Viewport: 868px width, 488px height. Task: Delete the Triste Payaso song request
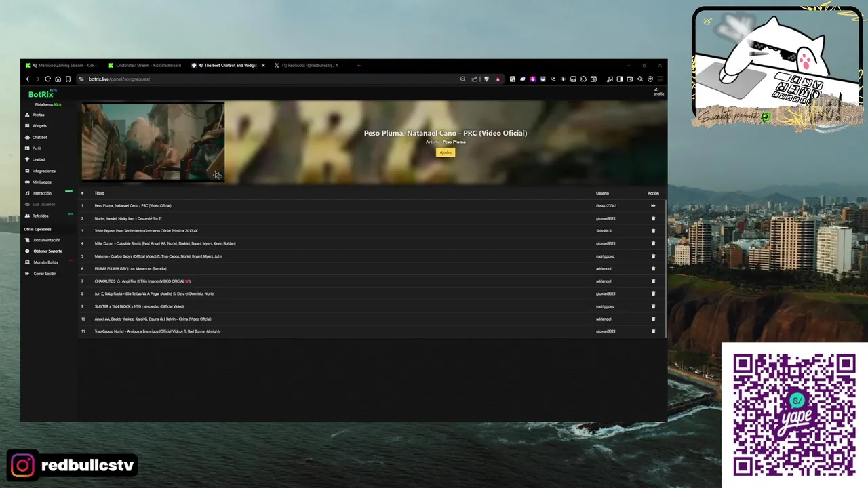coord(654,231)
